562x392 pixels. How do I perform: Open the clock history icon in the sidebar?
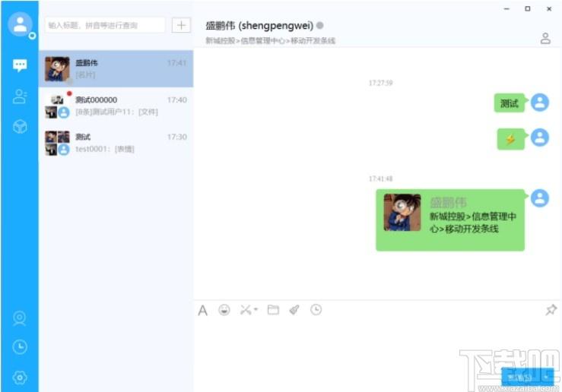pos(20,347)
